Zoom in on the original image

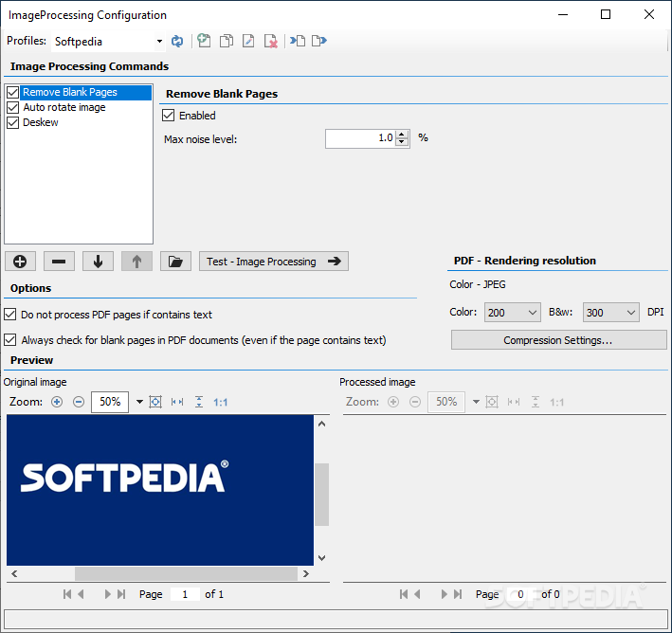[x=57, y=402]
